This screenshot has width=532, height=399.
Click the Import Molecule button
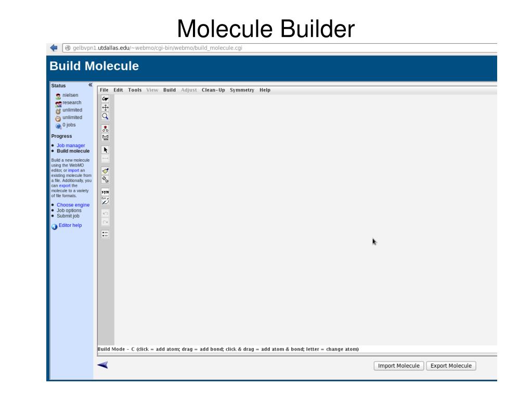(x=399, y=366)
